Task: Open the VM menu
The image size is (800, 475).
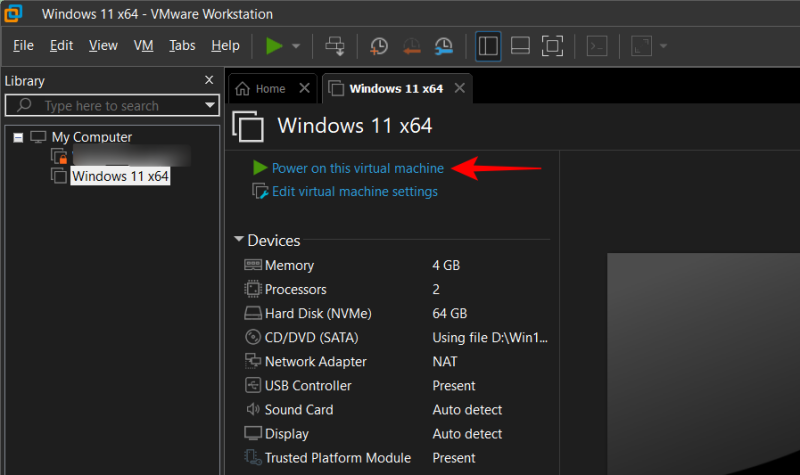Action: point(143,46)
